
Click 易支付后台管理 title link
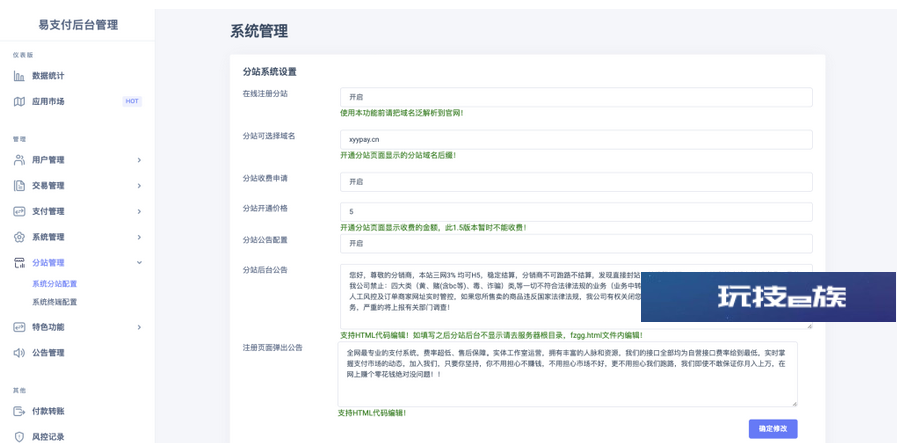[78, 25]
